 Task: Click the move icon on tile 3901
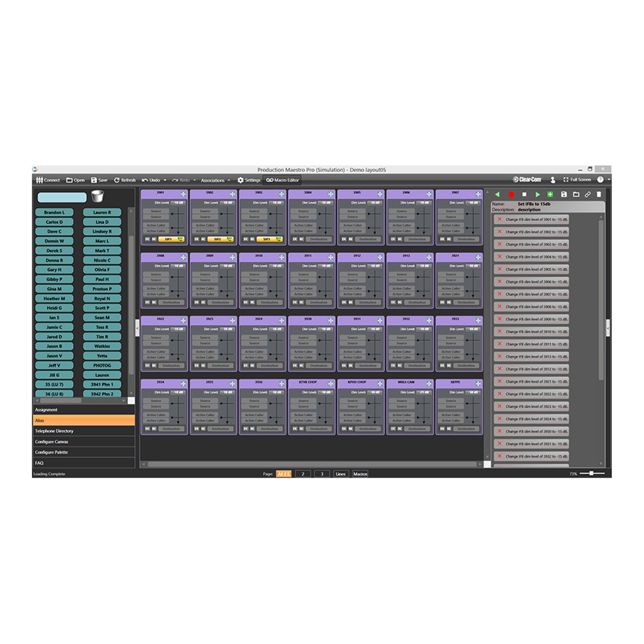click(183, 194)
